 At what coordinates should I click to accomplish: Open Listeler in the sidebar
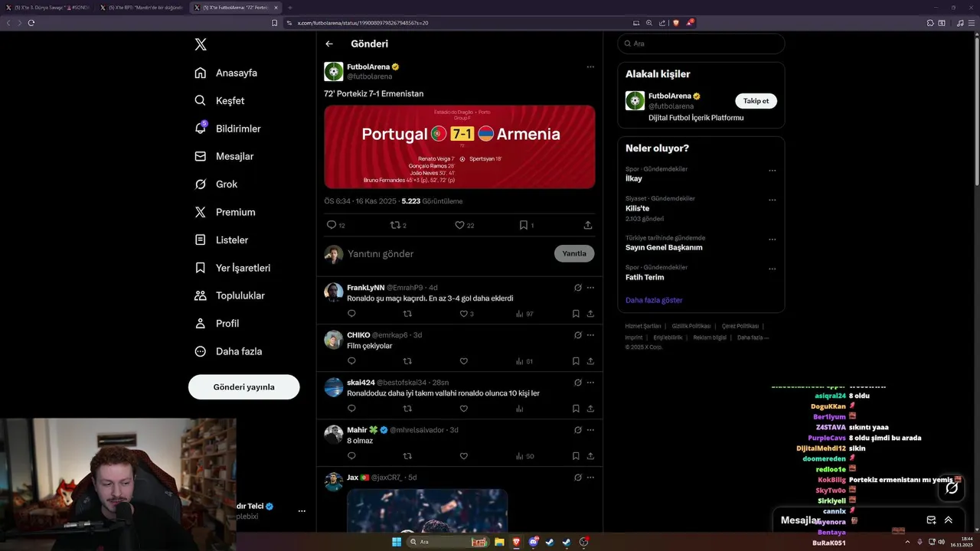(220, 240)
